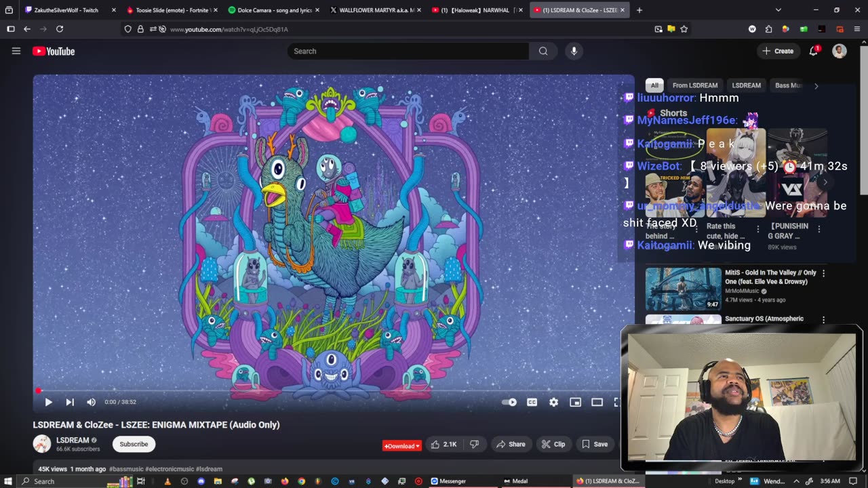Switch to the miniplayer

575,402
